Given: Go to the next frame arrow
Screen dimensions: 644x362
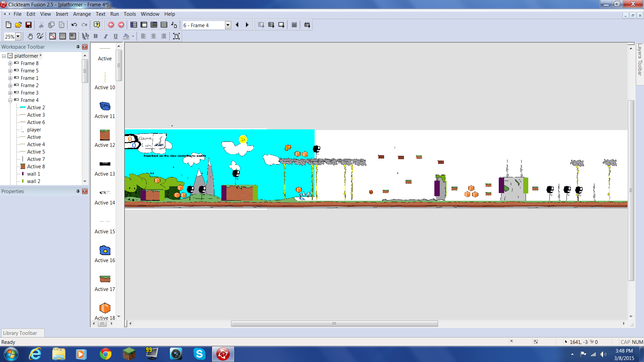Looking at the screenshot, I should pos(247,25).
